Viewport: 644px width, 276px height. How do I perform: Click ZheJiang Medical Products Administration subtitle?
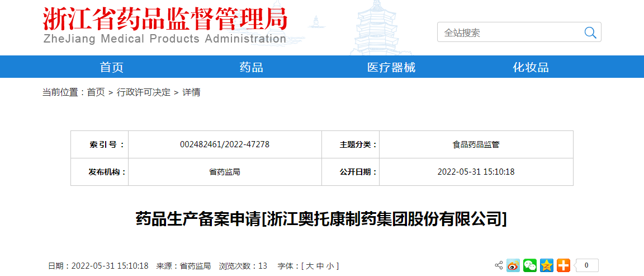point(164,39)
